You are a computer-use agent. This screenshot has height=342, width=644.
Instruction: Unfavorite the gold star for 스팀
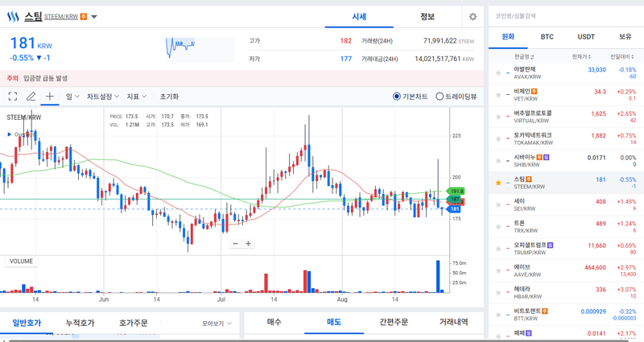click(498, 183)
